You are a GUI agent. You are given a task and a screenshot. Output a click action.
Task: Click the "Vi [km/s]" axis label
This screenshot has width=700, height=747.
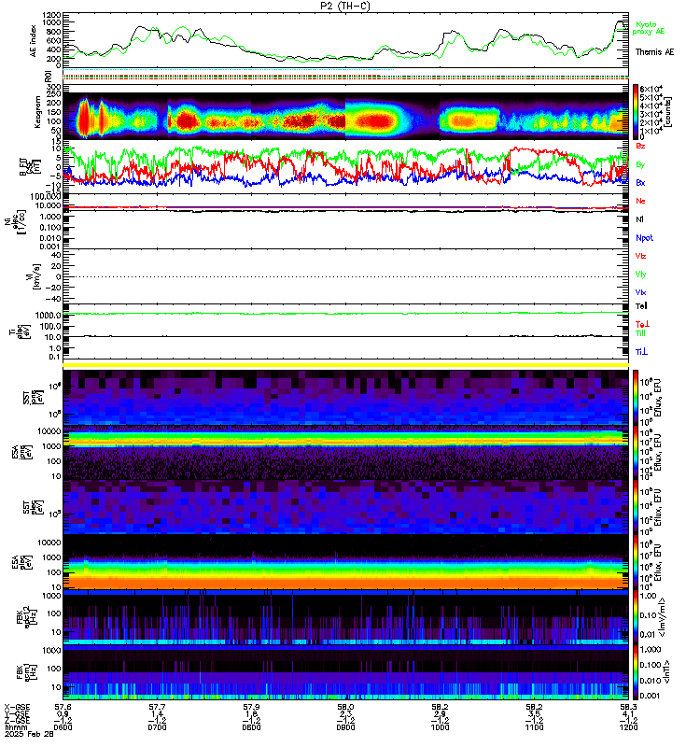tap(35, 276)
